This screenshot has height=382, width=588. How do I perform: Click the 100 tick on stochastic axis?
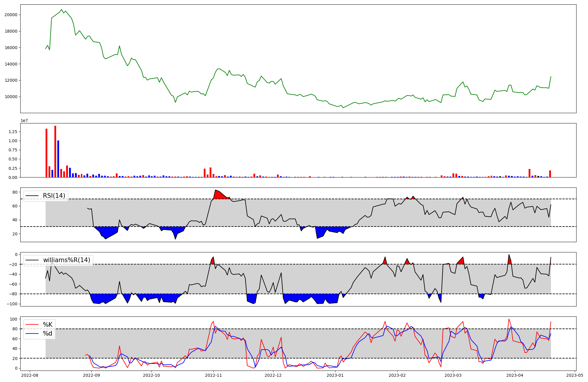pos(14,319)
